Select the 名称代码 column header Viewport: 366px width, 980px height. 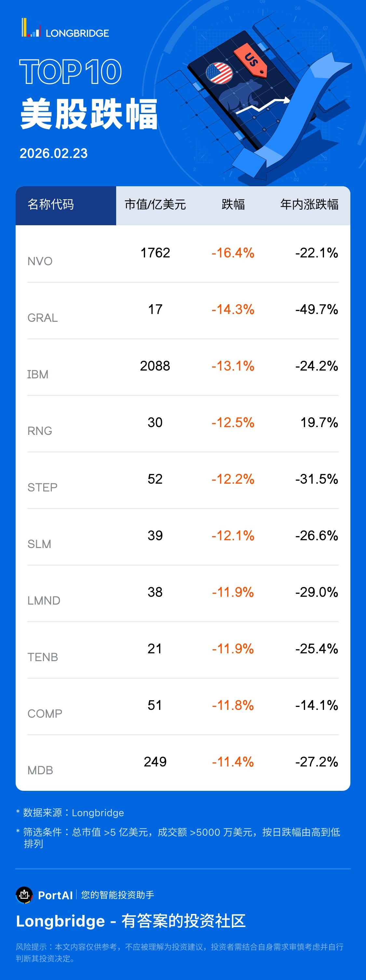51,205
